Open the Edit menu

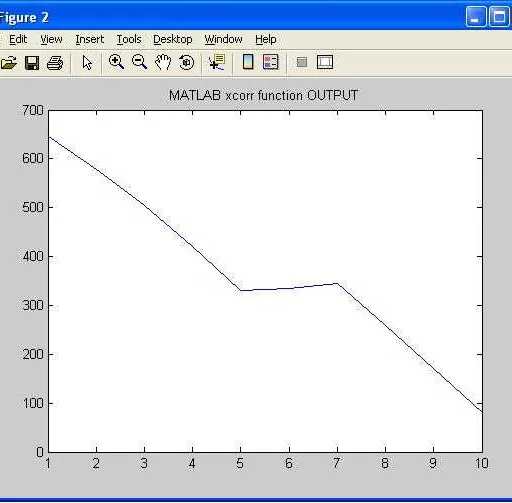18,39
